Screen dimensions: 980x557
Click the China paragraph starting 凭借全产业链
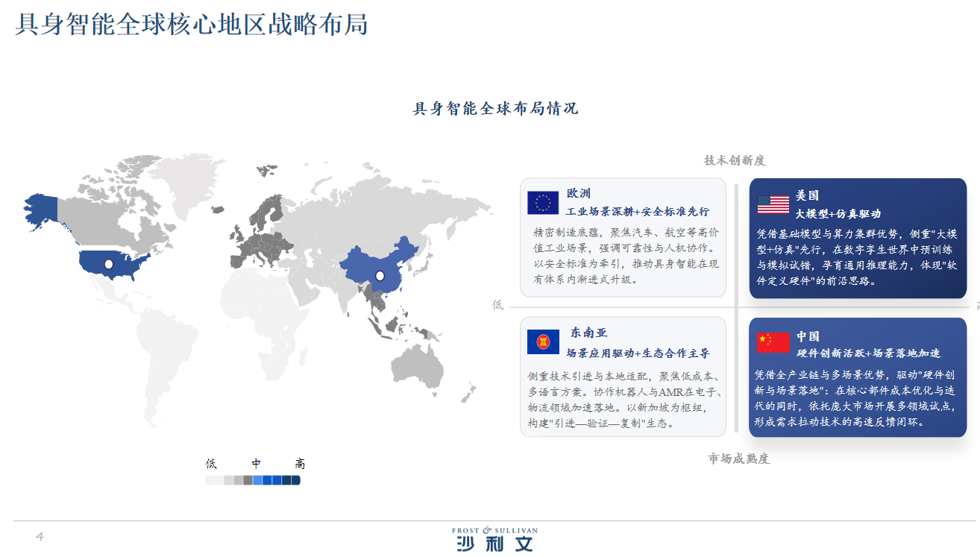(855, 398)
